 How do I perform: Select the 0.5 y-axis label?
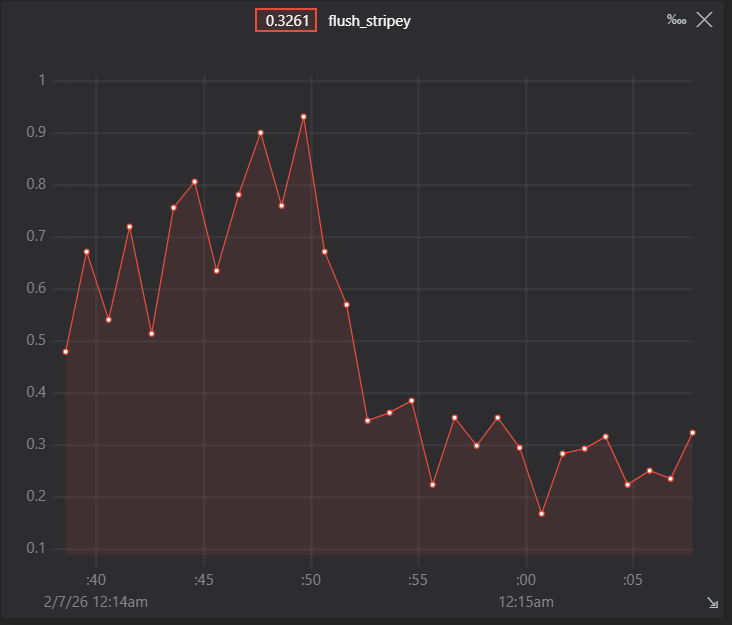tap(36, 340)
